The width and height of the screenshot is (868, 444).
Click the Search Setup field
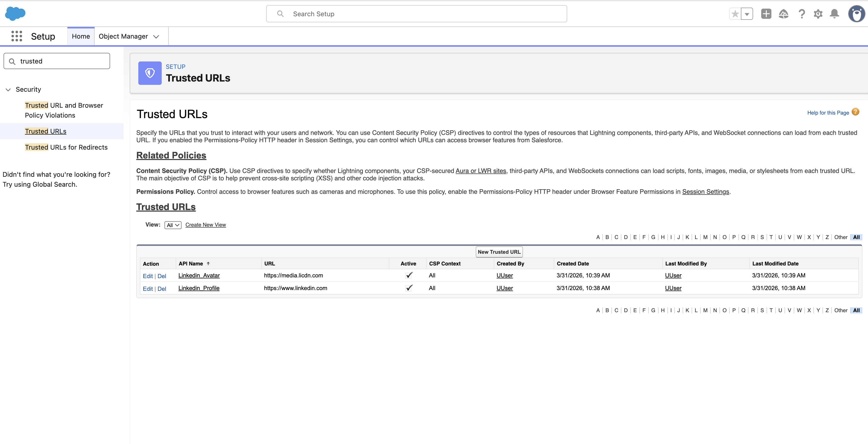(416, 14)
